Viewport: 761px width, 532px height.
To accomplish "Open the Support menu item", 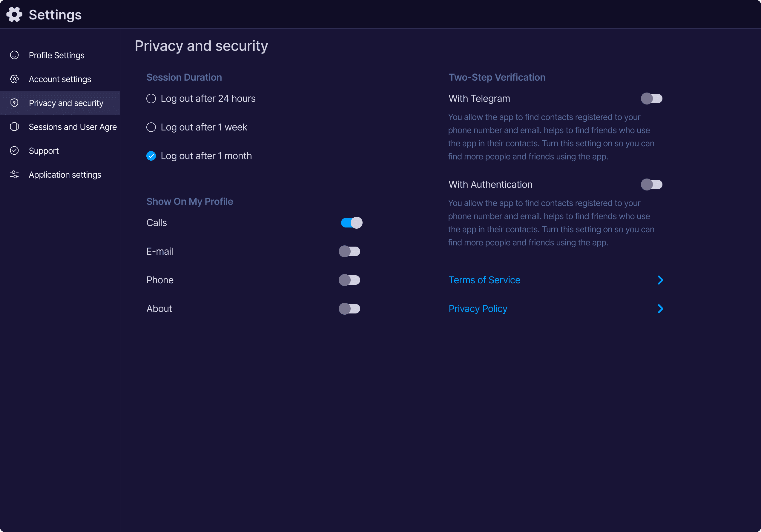I will coord(44,151).
